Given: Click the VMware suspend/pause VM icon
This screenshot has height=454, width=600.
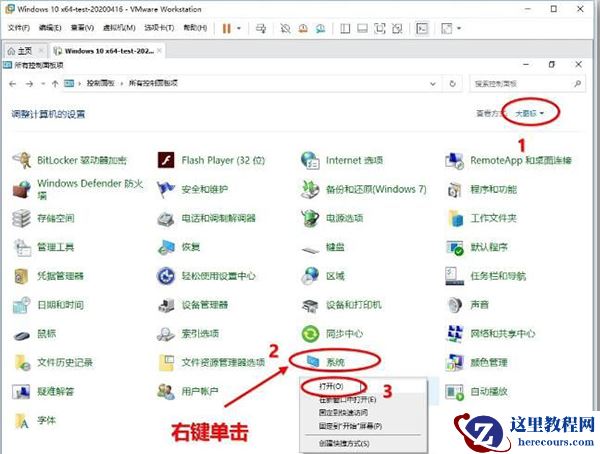Looking at the screenshot, I should point(227,28).
